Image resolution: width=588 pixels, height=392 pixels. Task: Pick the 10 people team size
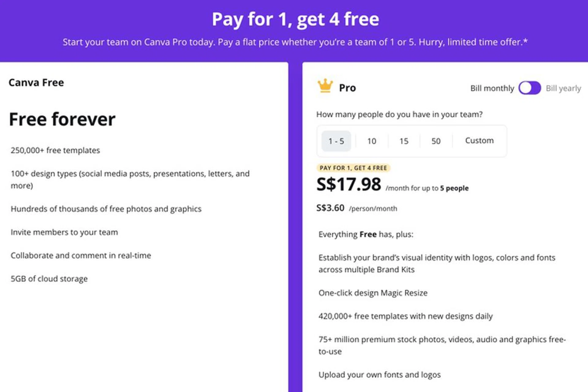point(371,141)
